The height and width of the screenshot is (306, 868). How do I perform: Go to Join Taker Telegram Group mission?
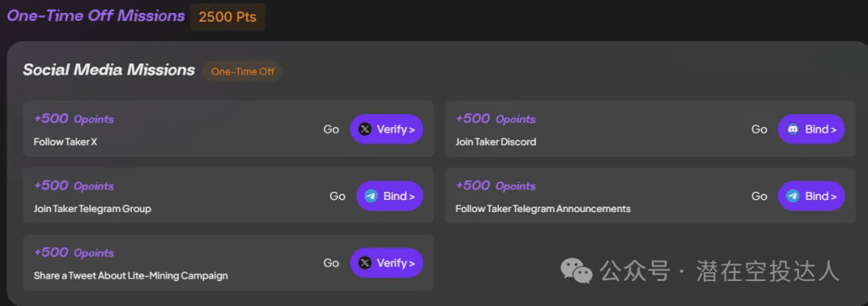(x=338, y=197)
